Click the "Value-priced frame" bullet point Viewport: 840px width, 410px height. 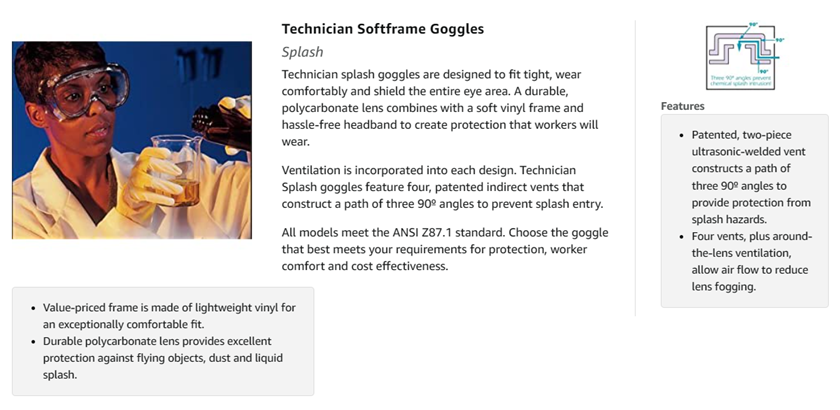[168, 316]
